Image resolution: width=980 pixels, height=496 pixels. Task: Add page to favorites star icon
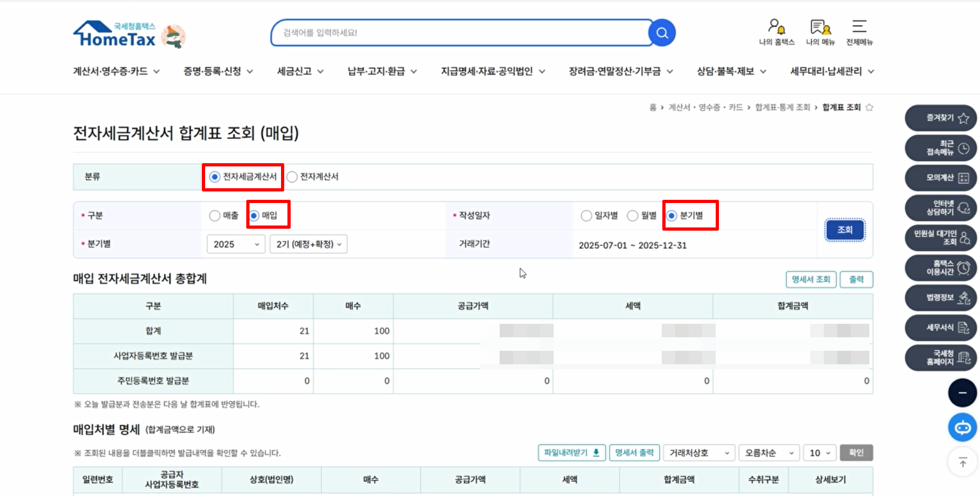coord(869,107)
